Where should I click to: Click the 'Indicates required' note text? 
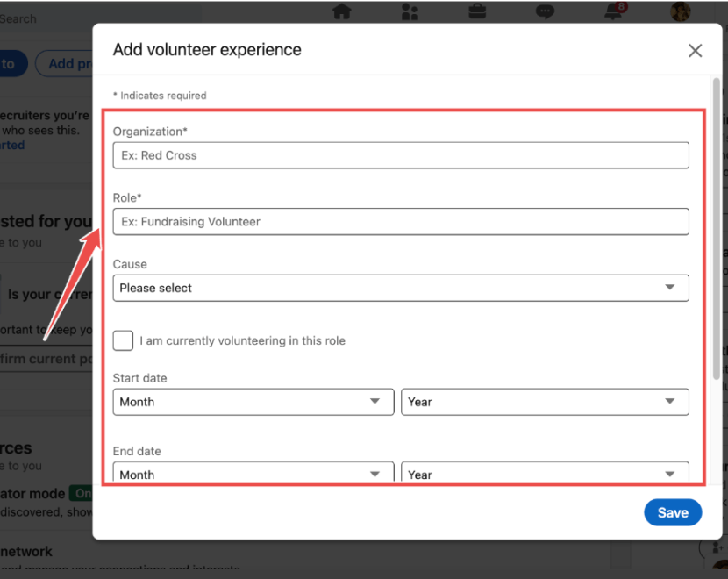(160, 96)
